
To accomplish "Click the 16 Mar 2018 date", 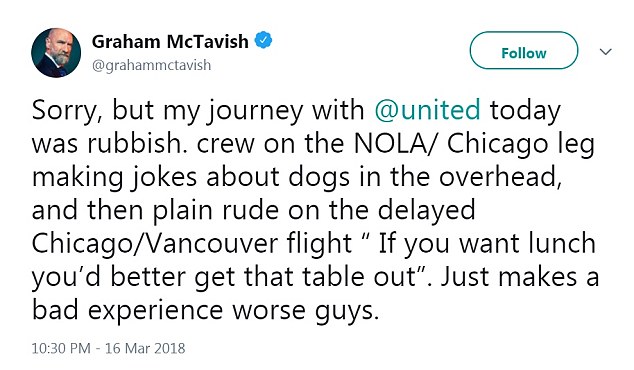I will tap(145, 348).
